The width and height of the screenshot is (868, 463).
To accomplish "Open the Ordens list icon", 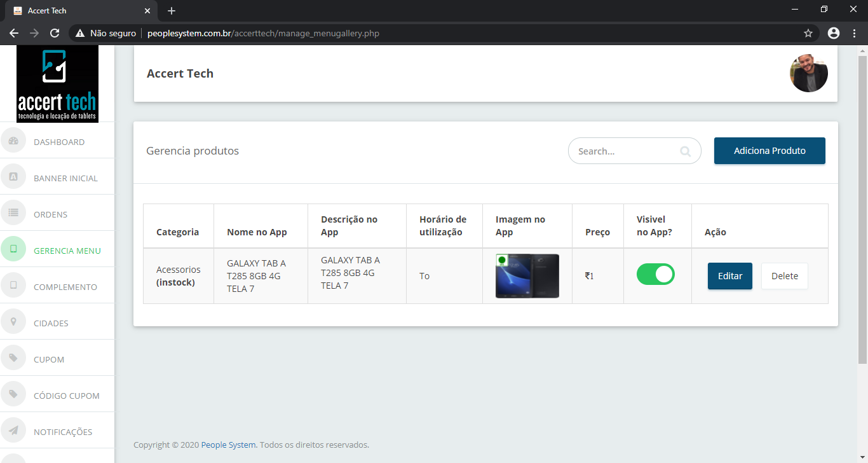I will click(x=13, y=214).
